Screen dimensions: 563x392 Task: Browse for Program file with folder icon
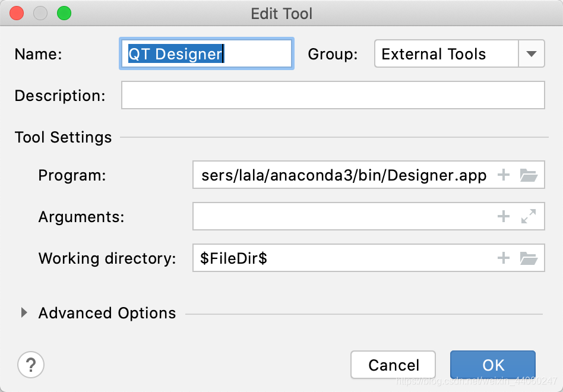tap(529, 175)
